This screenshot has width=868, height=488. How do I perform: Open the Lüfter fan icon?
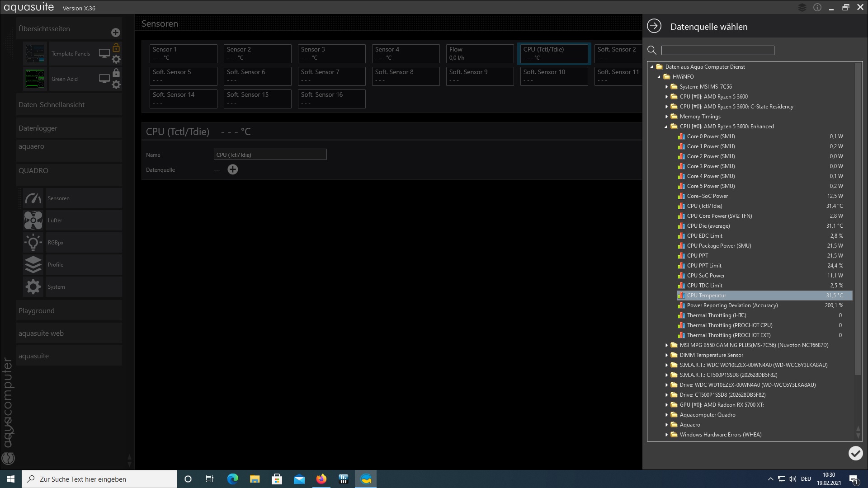coord(33,221)
